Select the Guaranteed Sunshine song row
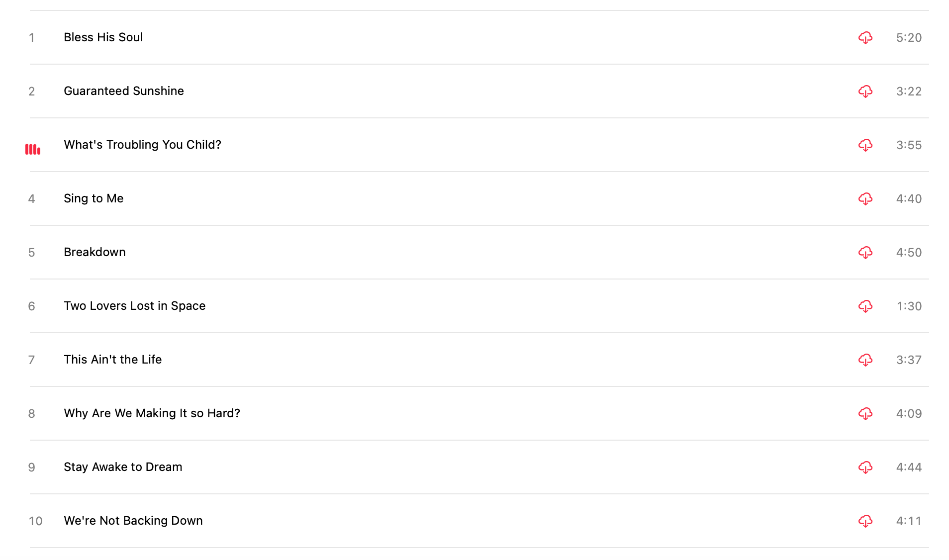The height and width of the screenshot is (560, 949). 124,91
